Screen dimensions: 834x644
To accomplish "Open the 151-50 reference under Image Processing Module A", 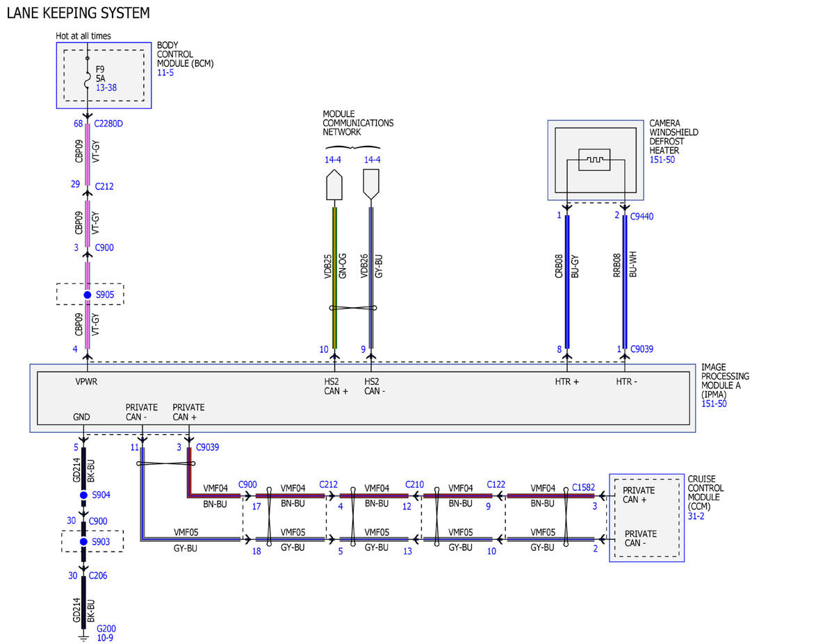I will (714, 404).
